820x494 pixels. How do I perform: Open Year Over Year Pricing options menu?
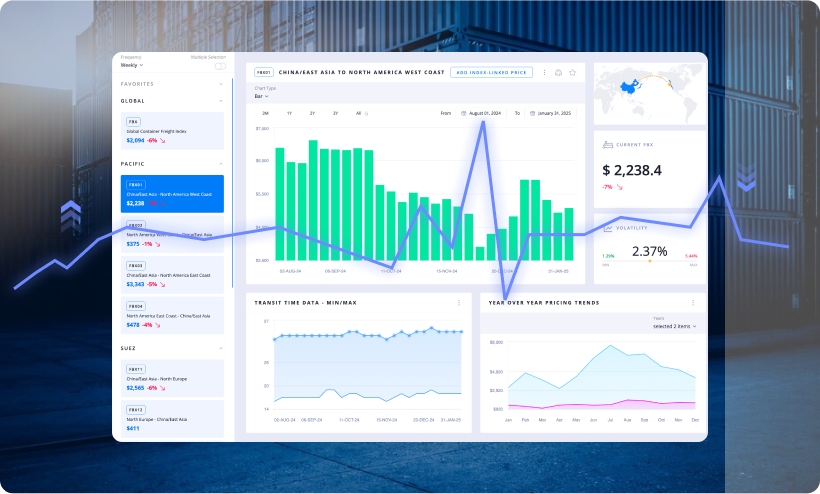point(694,302)
